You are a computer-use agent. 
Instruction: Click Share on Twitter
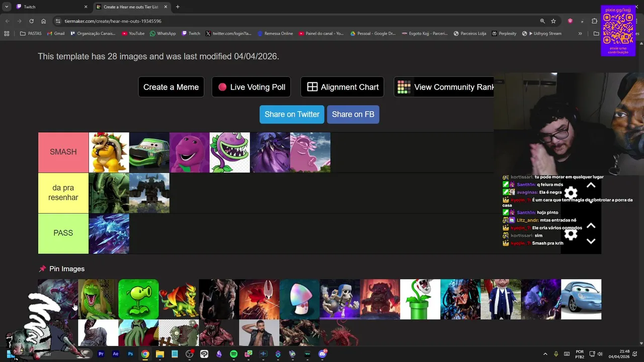pos(292,114)
